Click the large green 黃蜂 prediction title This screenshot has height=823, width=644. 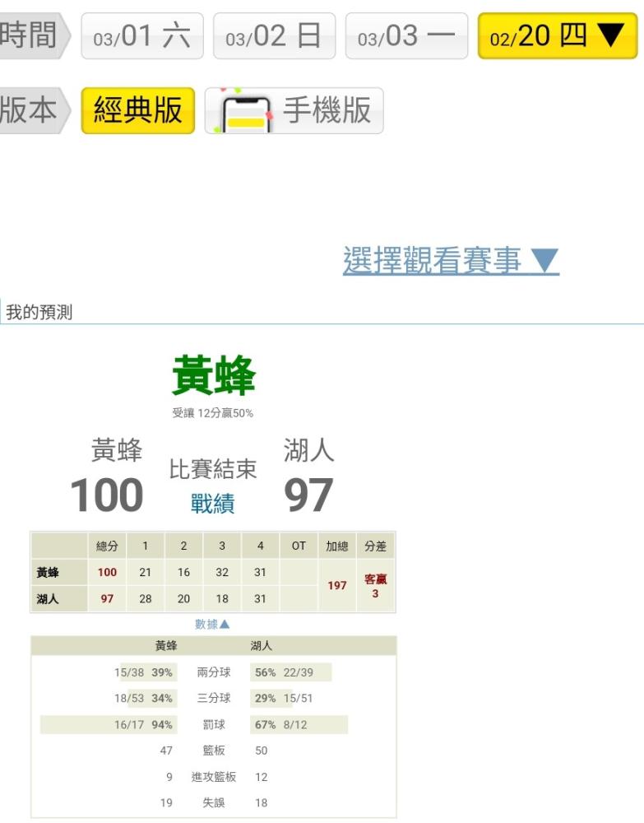[x=214, y=375]
